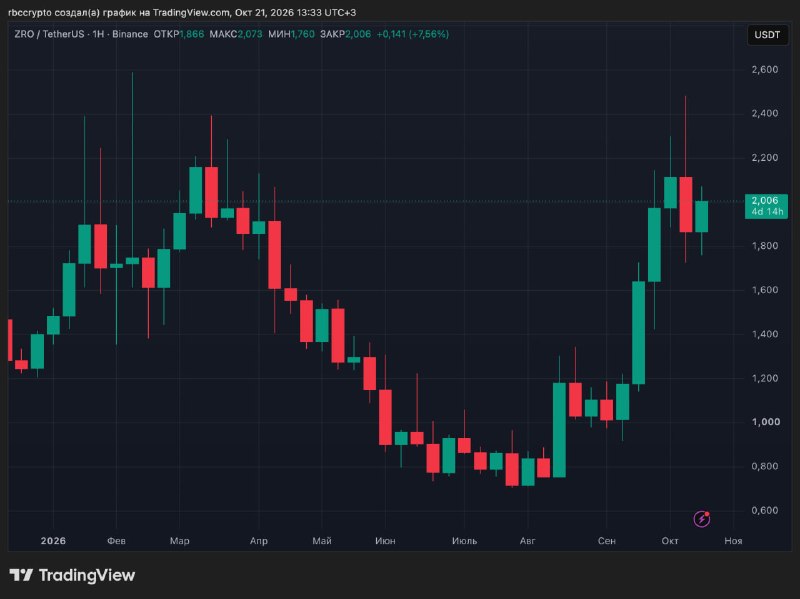The height and width of the screenshot is (599, 800).
Task: Click the Авг month label
Action: 528,541
